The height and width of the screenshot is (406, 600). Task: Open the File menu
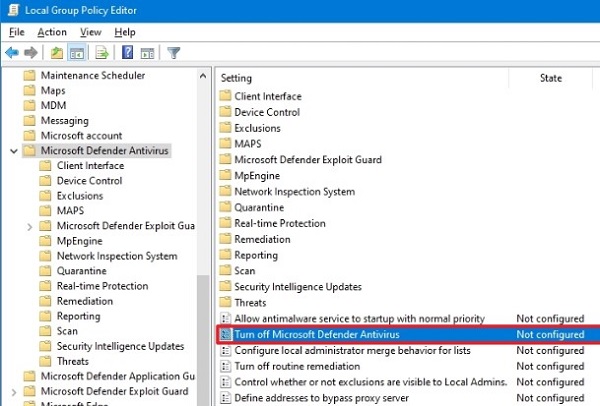click(17, 32)
